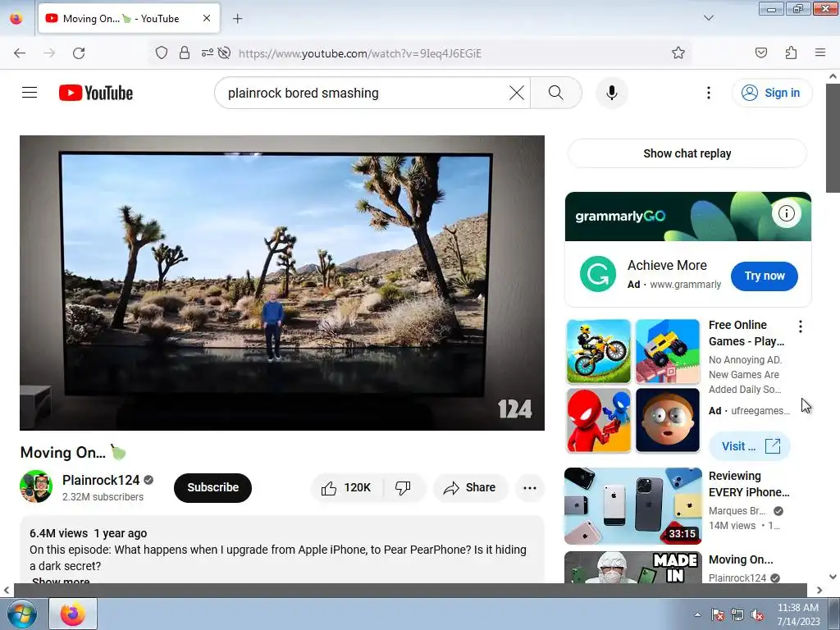The image size is (840, 630).
Task: Open the Save to Pocket button
Action: point(760,53)
